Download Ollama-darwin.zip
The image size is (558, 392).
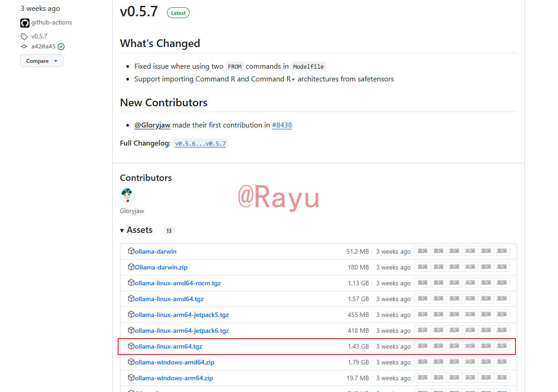click(x=161, y=267)
